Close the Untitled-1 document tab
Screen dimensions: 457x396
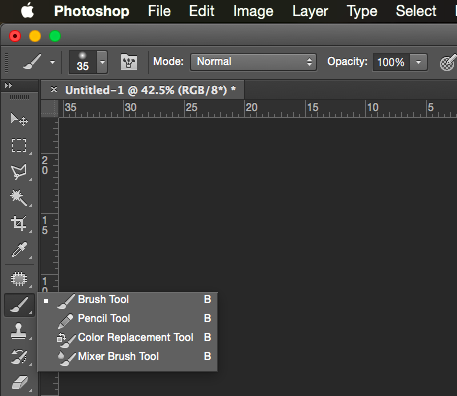54,89
